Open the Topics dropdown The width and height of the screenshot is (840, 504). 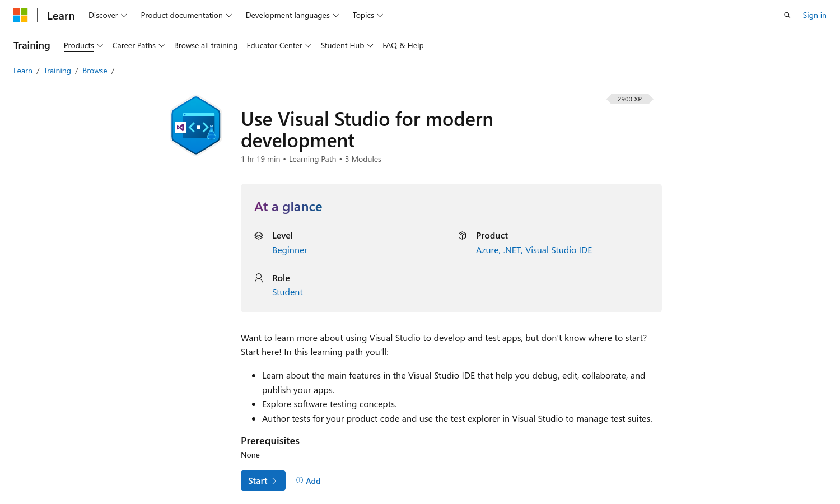[367, 15]
